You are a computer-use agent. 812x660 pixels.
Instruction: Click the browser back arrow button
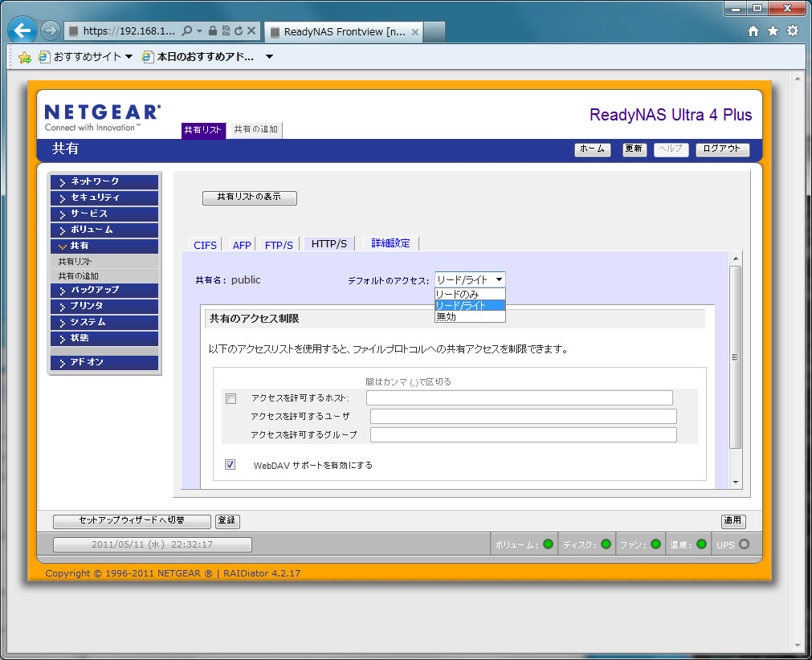coord(23,31)
